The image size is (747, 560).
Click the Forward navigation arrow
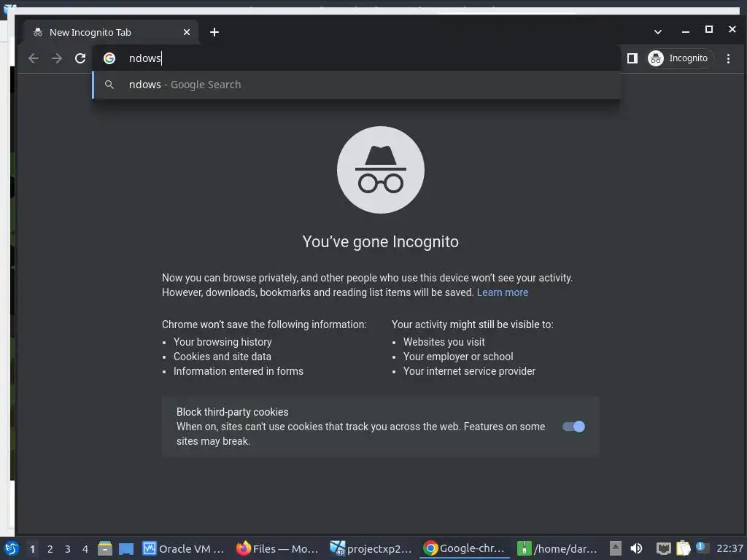(x=57, y=58)
